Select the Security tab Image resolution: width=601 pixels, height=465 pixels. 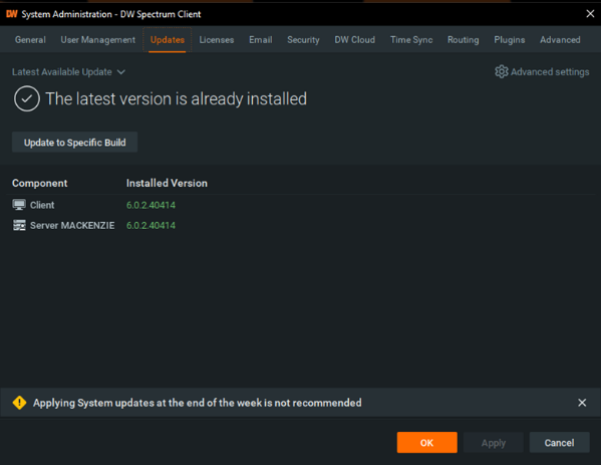303,40
